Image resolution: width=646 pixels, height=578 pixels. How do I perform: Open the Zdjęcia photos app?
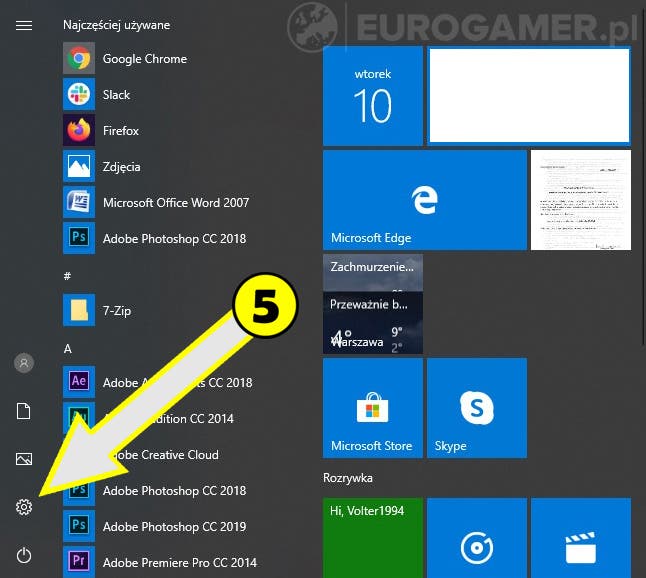coord(102,166)
